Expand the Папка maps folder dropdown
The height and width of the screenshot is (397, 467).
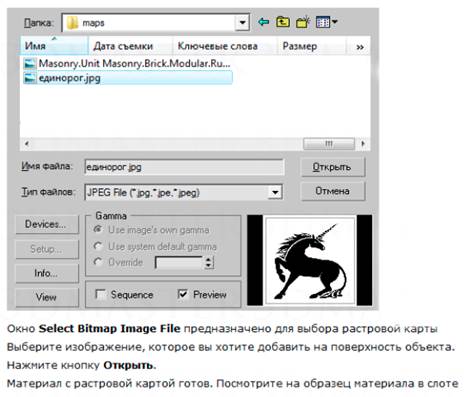(x=242, y=23)
